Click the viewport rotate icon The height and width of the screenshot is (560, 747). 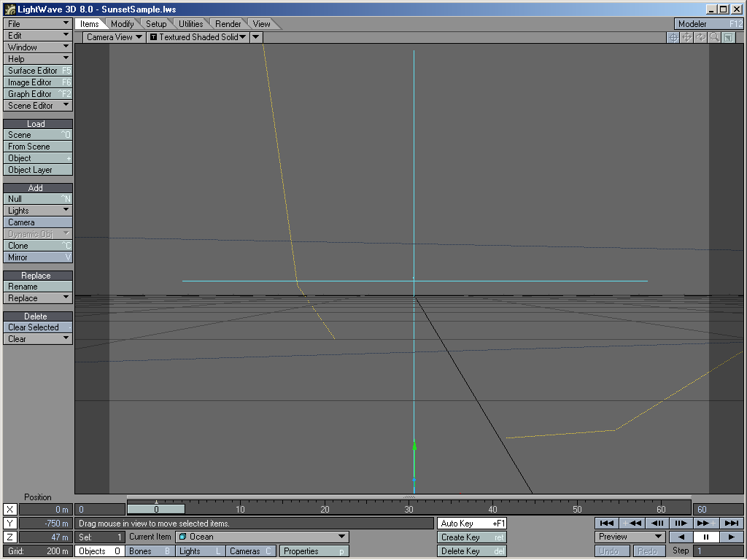(x=701, y=37)
